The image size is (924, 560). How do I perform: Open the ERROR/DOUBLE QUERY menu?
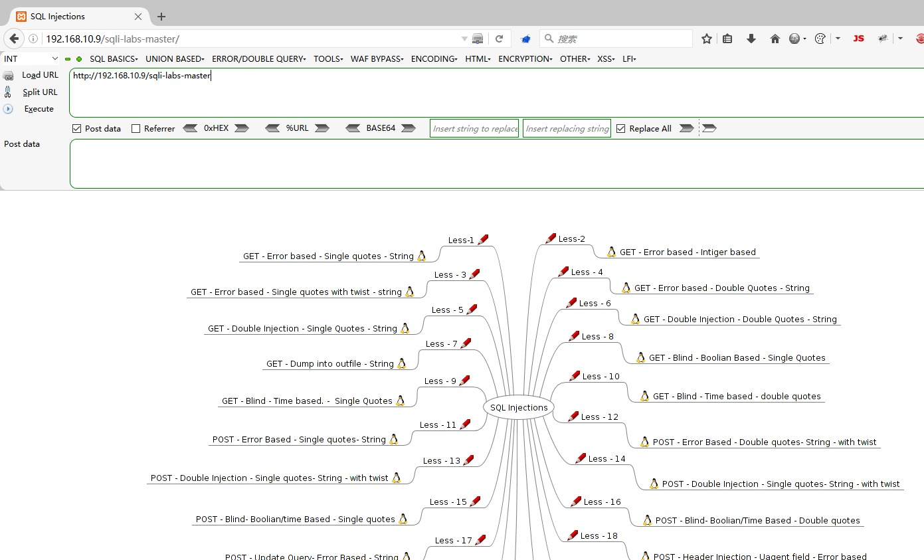coord(259,59)
